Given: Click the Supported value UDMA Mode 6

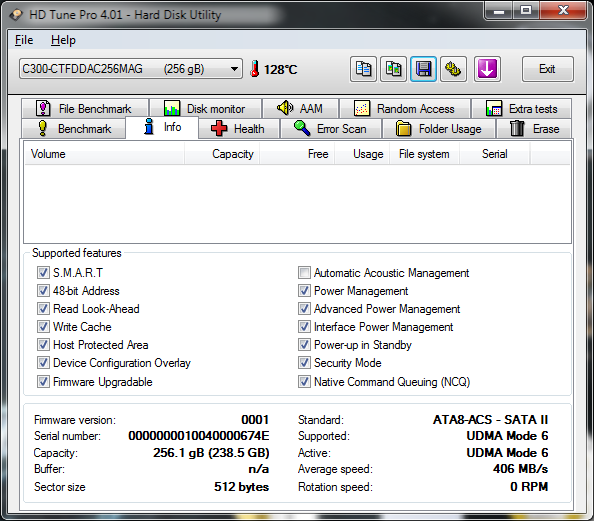Looking at the screenshot, I should click(x=508, y=436).
